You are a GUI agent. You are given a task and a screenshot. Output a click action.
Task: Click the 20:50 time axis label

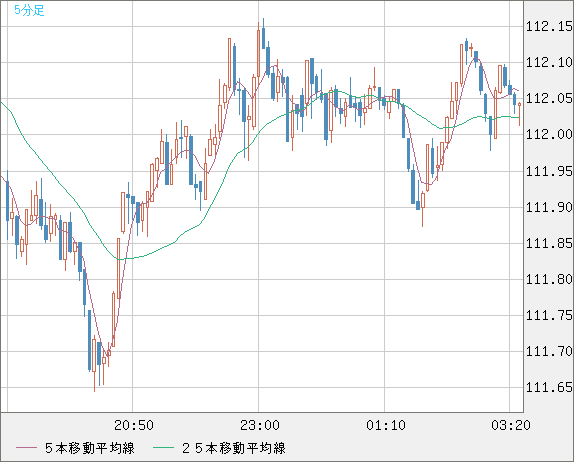tap(134, 425)
